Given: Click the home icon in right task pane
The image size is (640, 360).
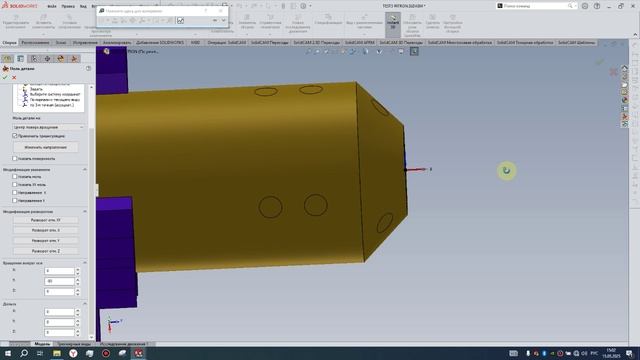Looking at the screenshot, I should click(624, 68).
